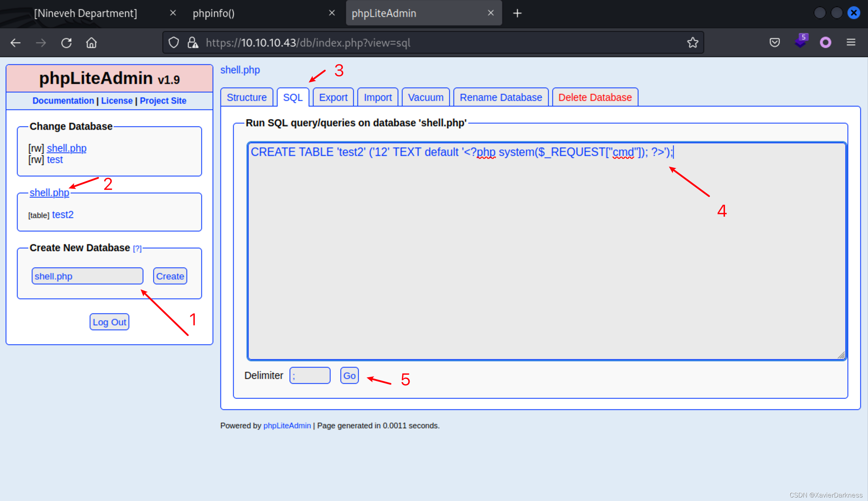Switch to the Nineveh Department tab
Screen dimensions: 868x501
[x=85, y=13]
